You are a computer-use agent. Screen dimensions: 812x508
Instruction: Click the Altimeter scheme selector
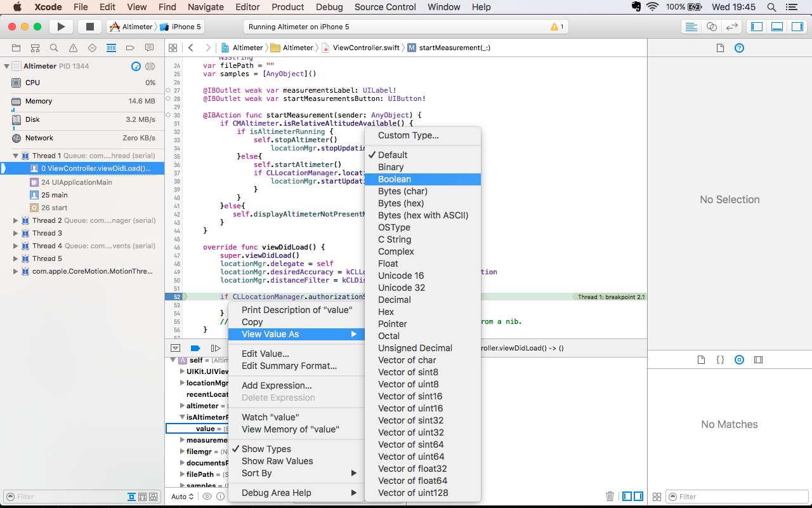[131, 27]
